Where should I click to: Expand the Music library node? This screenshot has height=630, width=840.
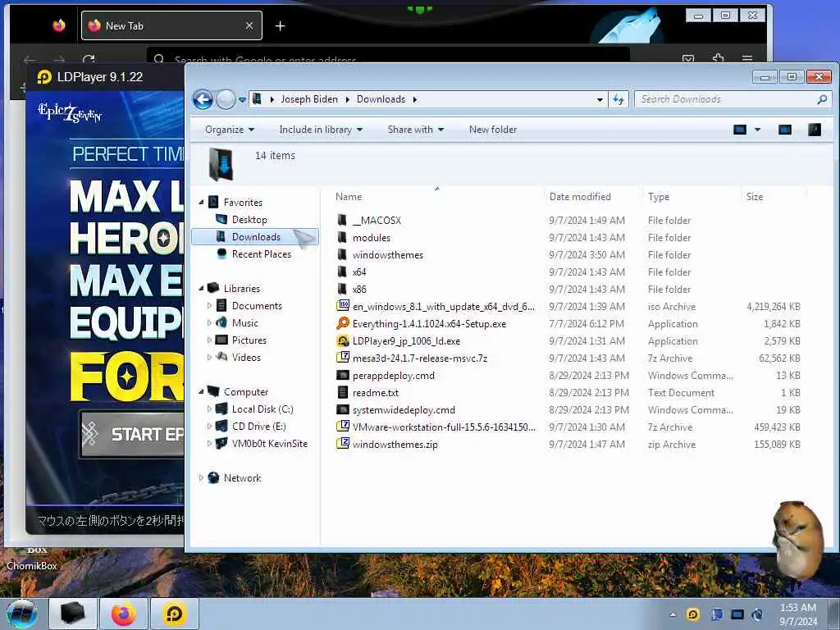(x=209, y=322)
